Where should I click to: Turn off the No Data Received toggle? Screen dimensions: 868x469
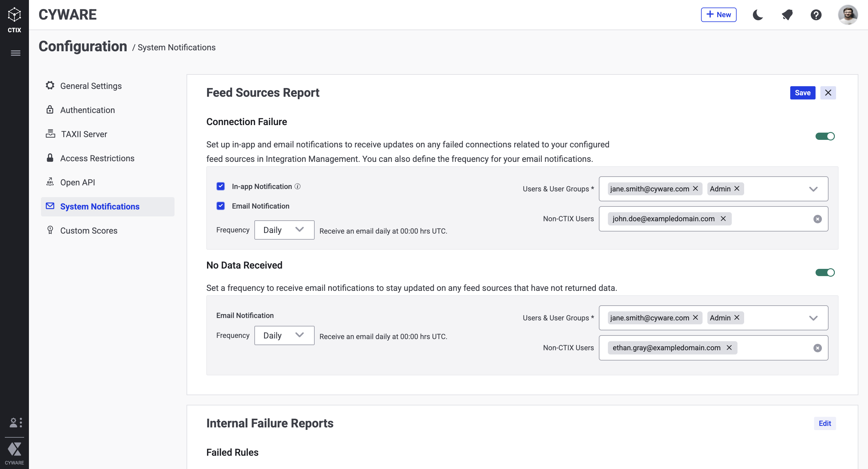click(825, 272)
